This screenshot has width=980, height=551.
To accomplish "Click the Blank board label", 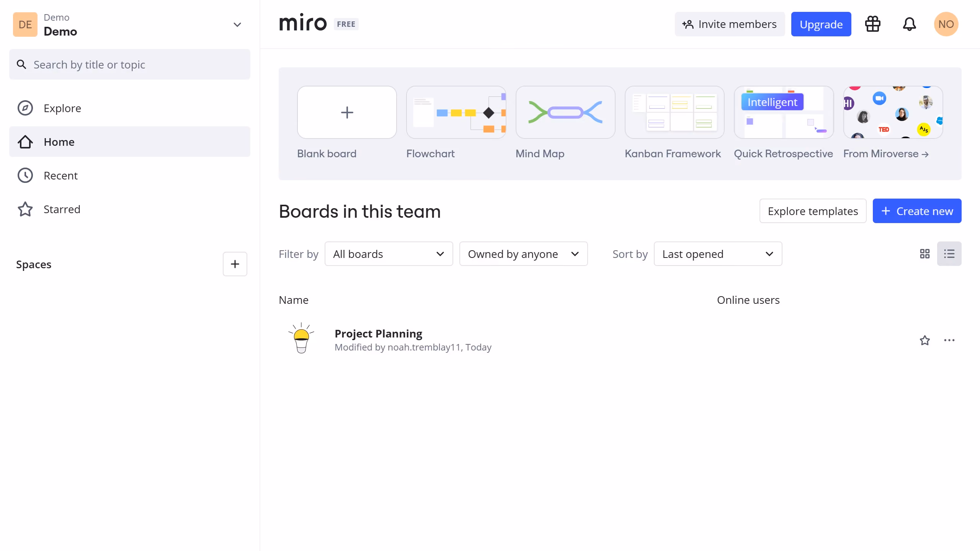I will pos(327,154).
